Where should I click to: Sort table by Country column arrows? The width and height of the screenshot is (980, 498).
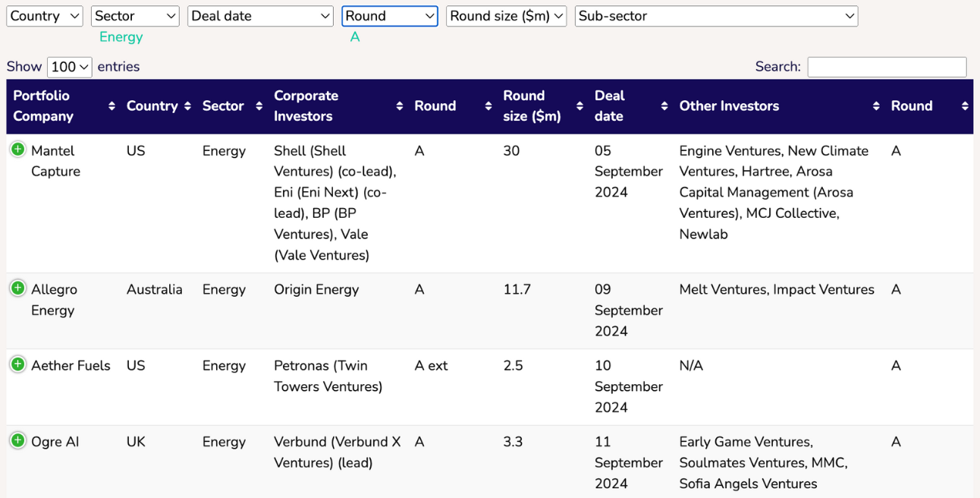187,106
